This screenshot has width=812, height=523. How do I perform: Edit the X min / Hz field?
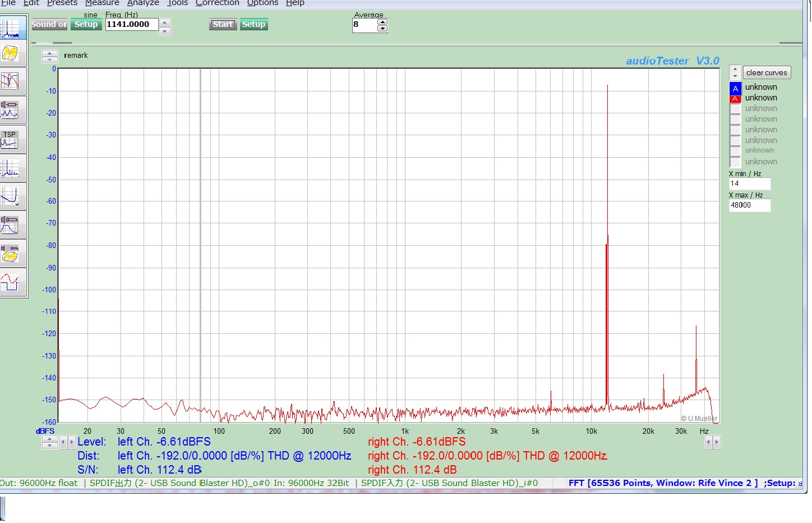749,184
